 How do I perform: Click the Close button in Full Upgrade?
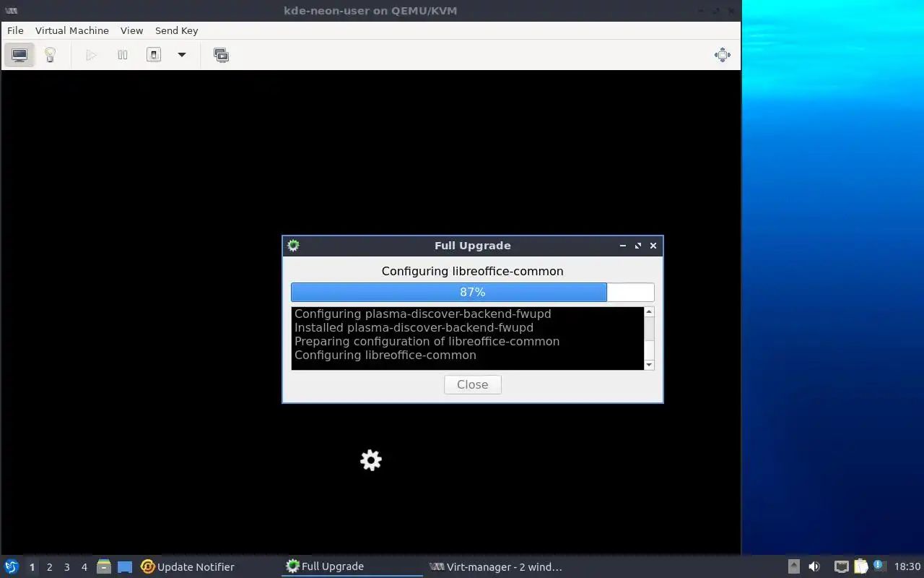[472, 384]
